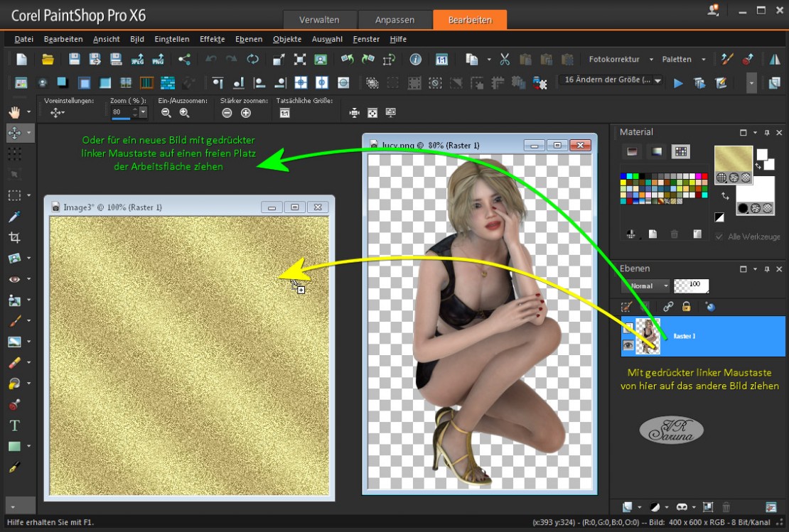The image size is (789, 532).
Task: Zoom in with magnifier plus icon
Action: tap(185, 113)
